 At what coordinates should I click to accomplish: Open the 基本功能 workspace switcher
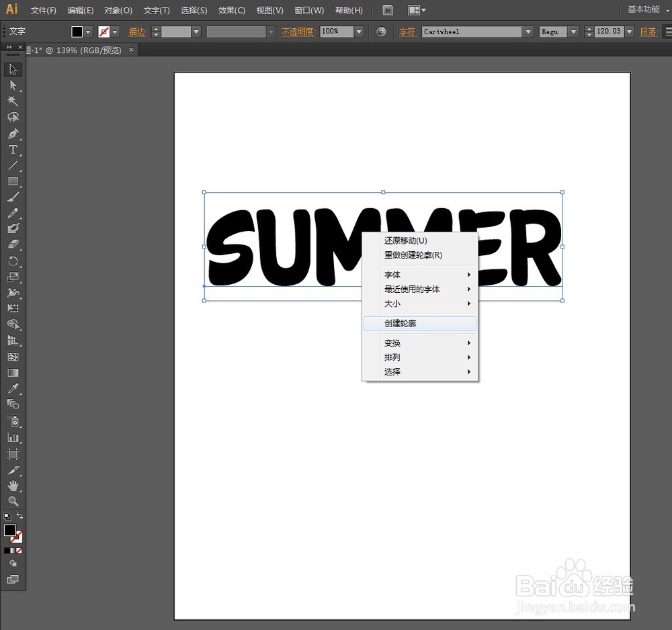coord(648,9)
